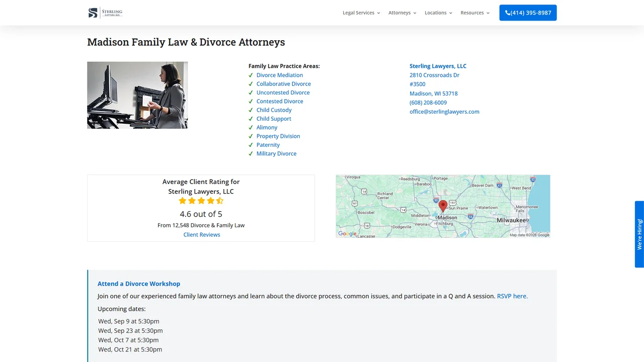The width and height of the screenshot is (644, 362).
Task: Click the Madison, WI 53718 address line
Action: (434, 94)
